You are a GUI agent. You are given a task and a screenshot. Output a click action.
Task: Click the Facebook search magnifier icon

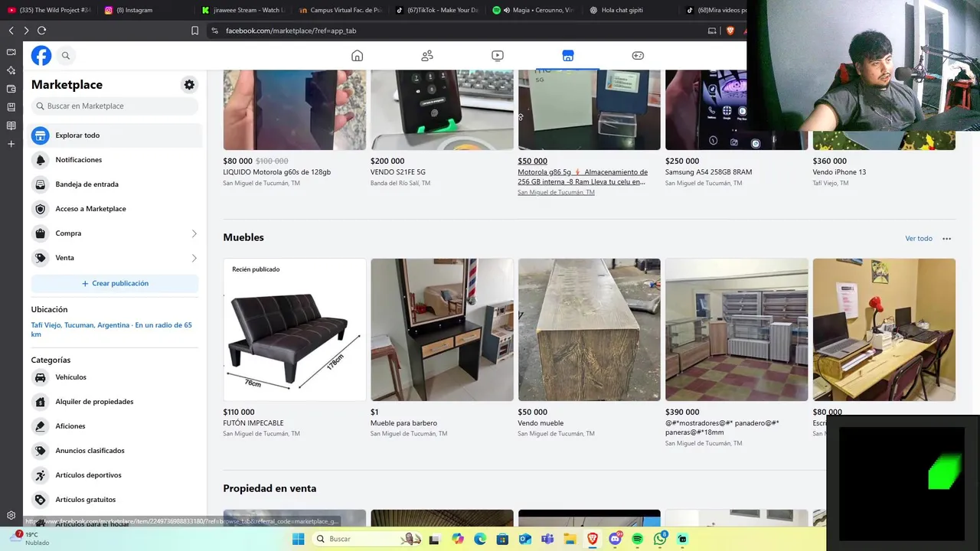(x=66, y=55)
